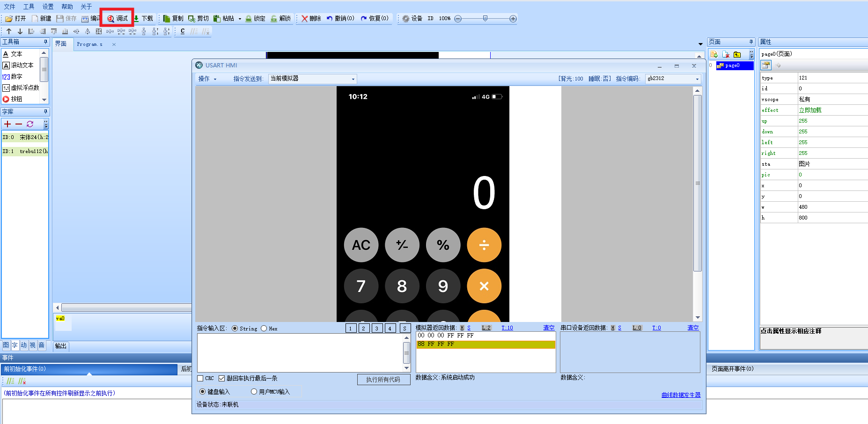Open 曲线数据发生器 link
Viewport: 868px width, 424px height.
[x=681, y=395]
